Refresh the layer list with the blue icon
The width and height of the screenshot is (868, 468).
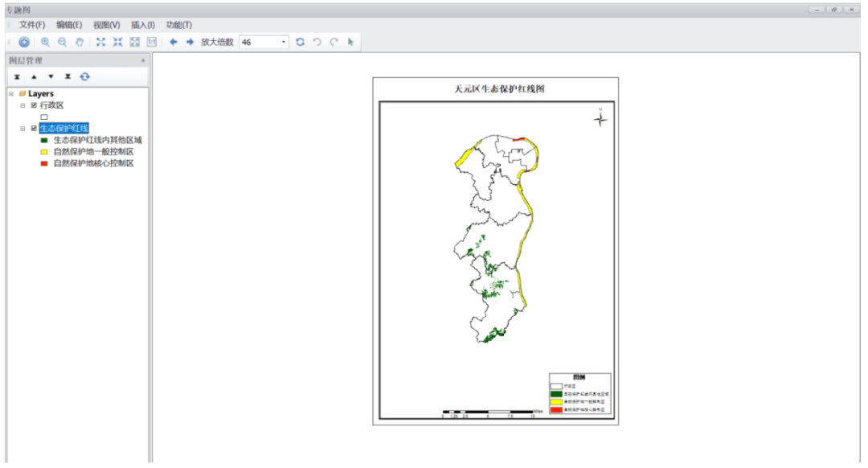tap(84, 77)
